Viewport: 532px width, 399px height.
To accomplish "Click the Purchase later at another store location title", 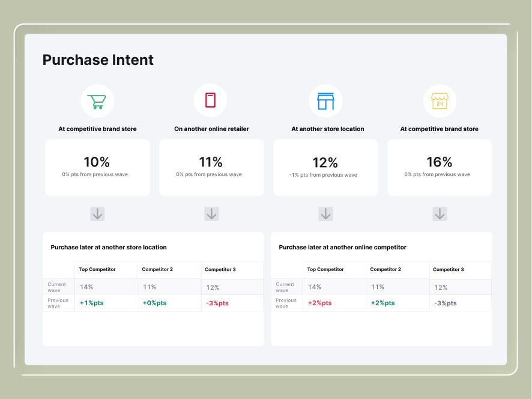I will [109, 247].
